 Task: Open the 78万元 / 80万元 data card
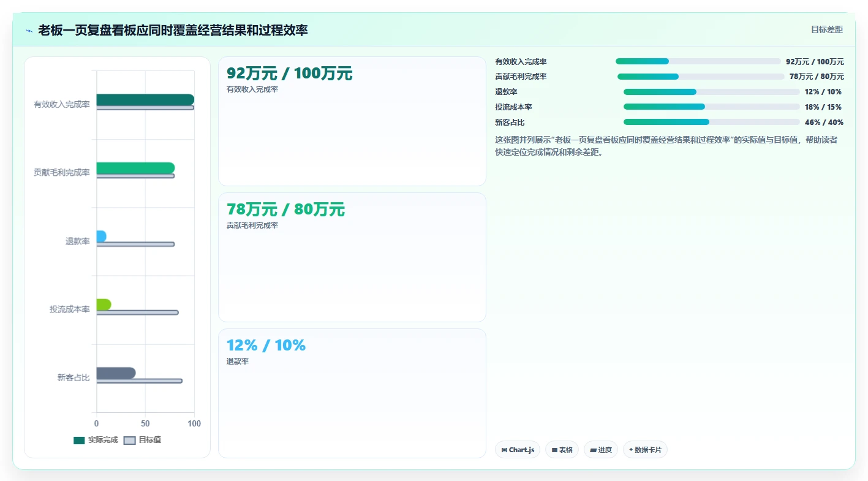click(352, 257)
